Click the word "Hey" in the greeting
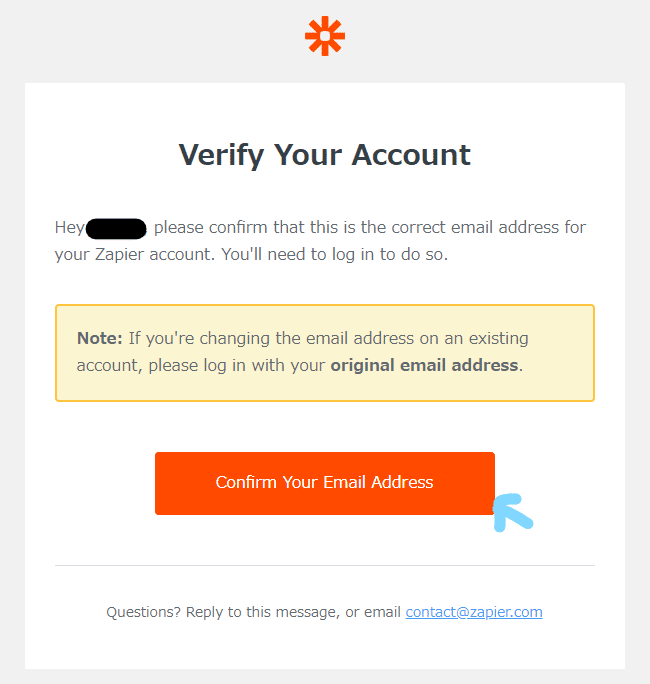 click(x=69, y=228)
